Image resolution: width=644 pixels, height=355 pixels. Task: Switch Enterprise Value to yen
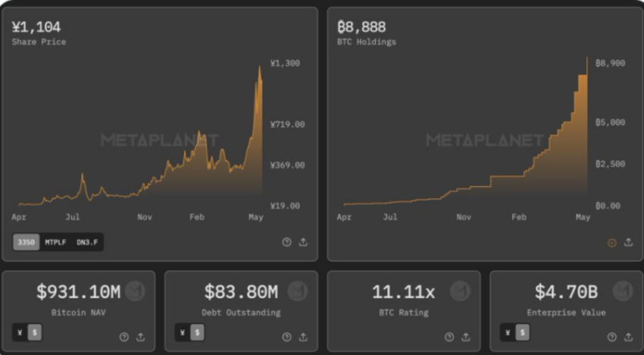508,332
